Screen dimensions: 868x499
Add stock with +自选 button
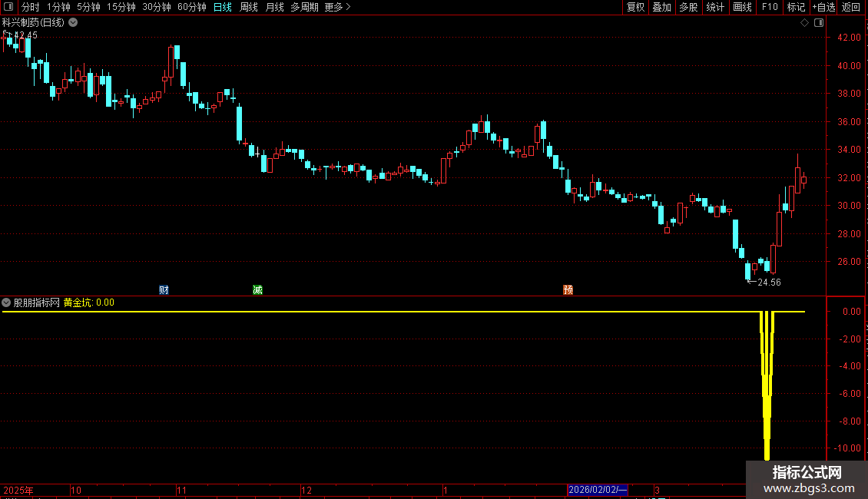click(x=823, y=7)
